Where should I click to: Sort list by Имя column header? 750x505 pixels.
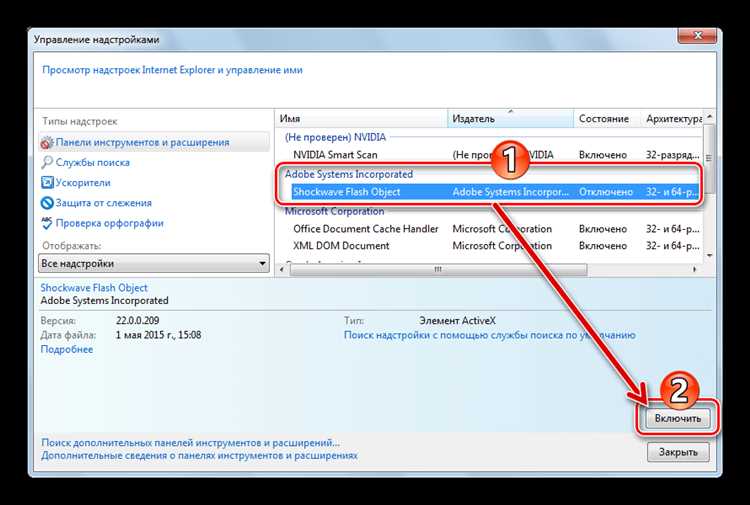[361, 119]
